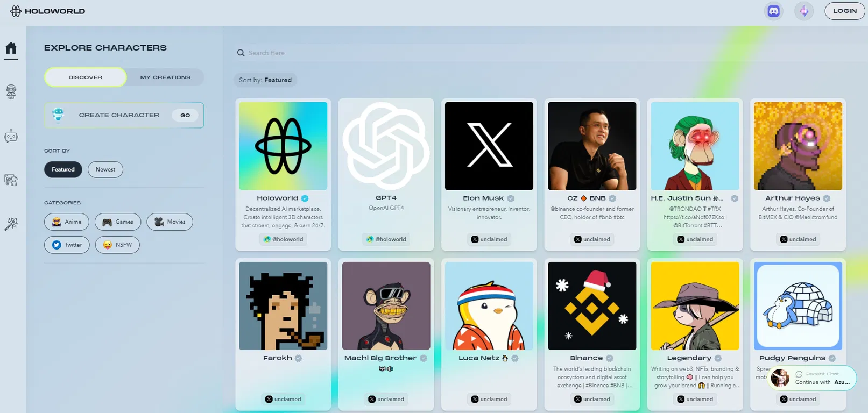This screenshot has height=413, width=868.
Task: Open the robot head sidebar icon
Action: tap(11, 92)
